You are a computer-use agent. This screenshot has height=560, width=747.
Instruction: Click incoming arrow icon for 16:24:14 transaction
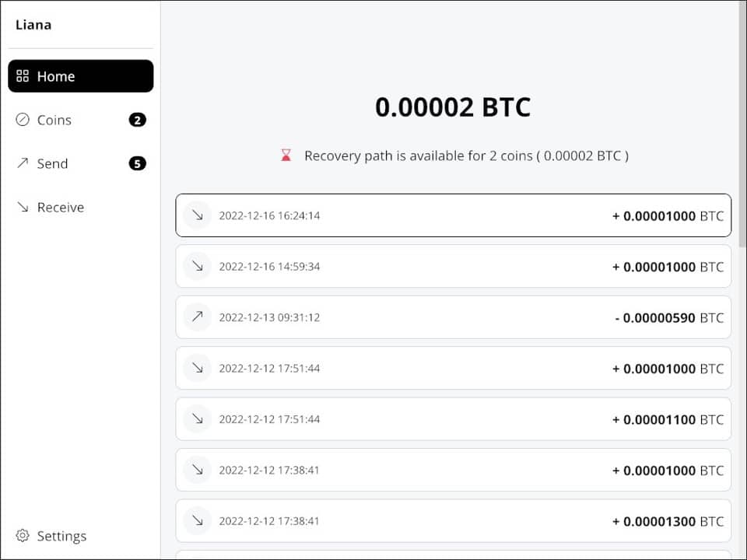click(198, 215)
